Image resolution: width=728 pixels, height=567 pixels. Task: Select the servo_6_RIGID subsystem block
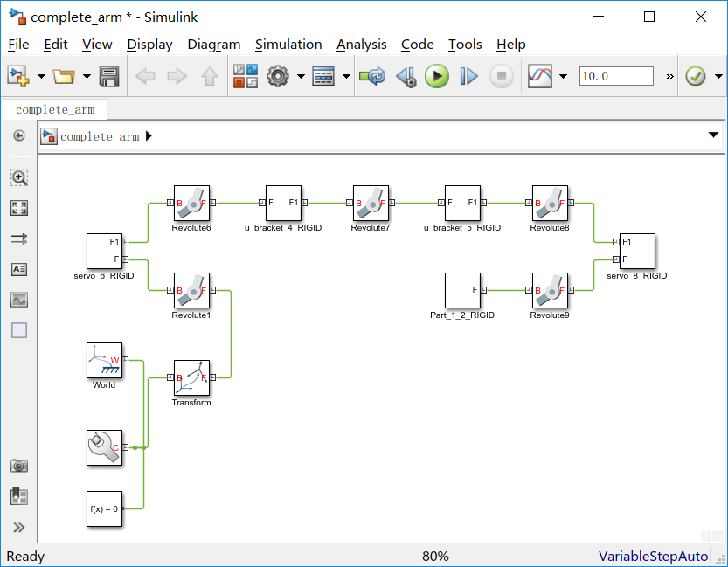point(105,251)
